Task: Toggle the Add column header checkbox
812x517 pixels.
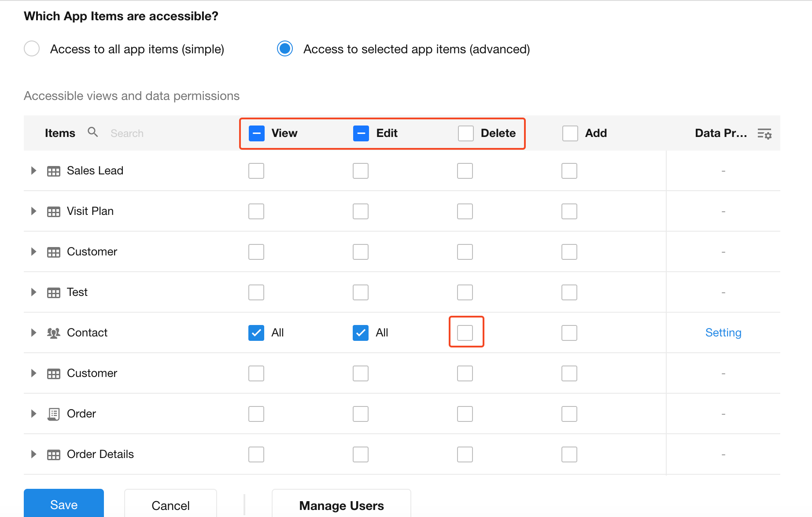Action: [x=570, y=133]
